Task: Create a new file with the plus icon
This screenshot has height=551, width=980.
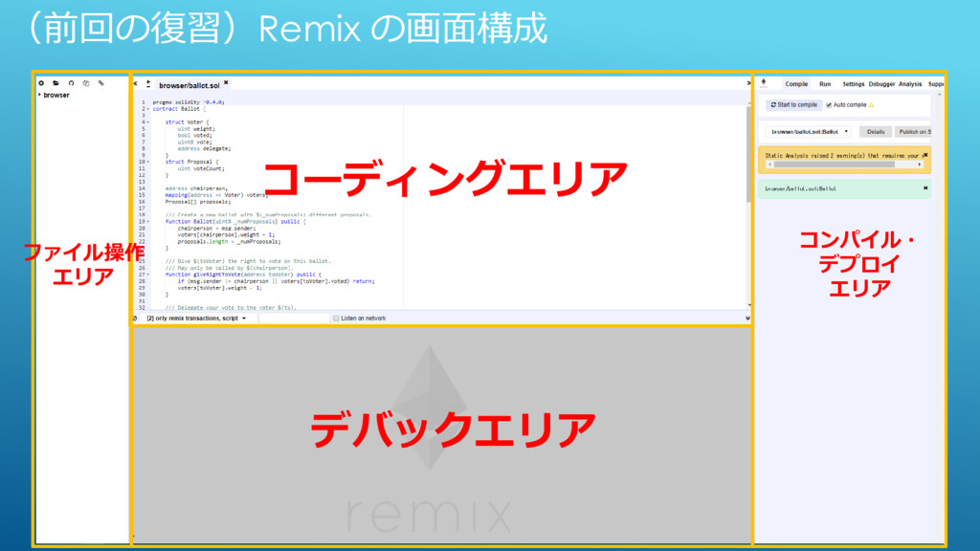Action: tap(41, 82)
